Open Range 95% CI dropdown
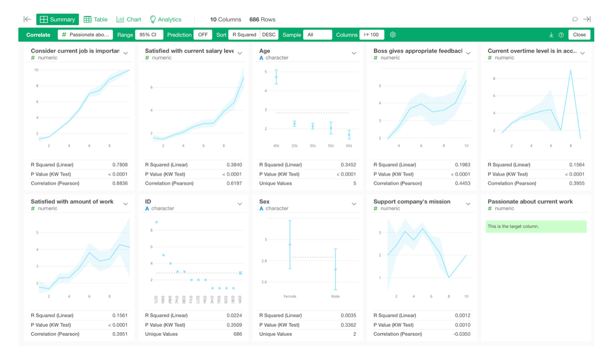 [149, 35]
